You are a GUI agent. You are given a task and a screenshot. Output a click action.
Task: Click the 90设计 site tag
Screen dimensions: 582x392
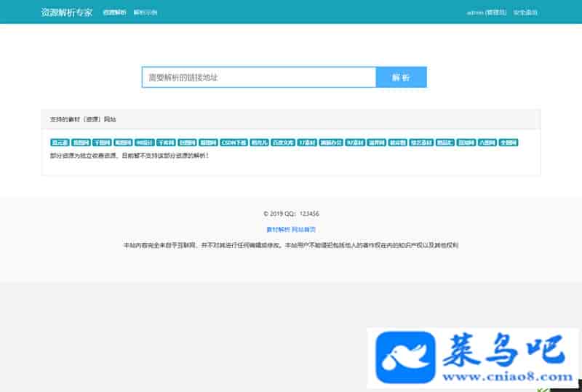[x=144, y=143]
